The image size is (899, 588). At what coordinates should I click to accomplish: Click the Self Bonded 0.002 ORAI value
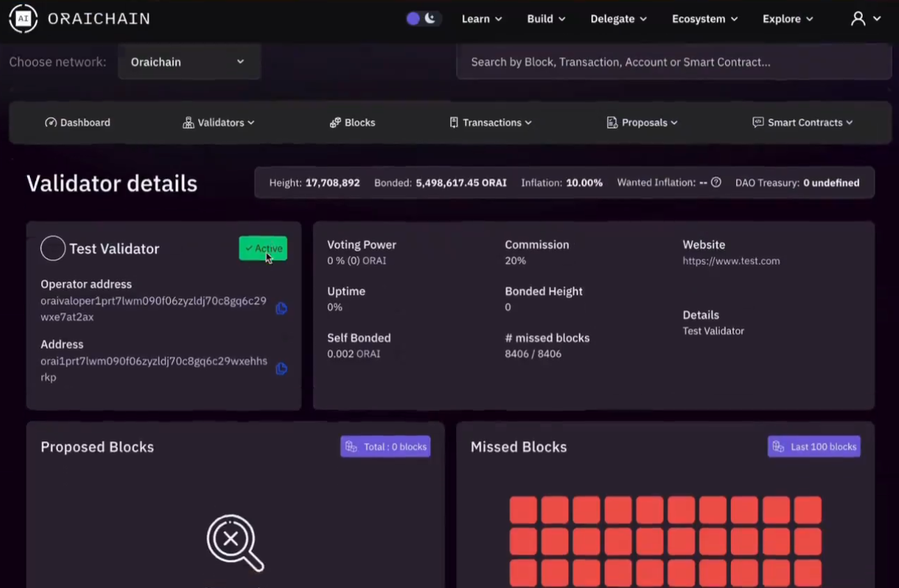tap(354, 354)
